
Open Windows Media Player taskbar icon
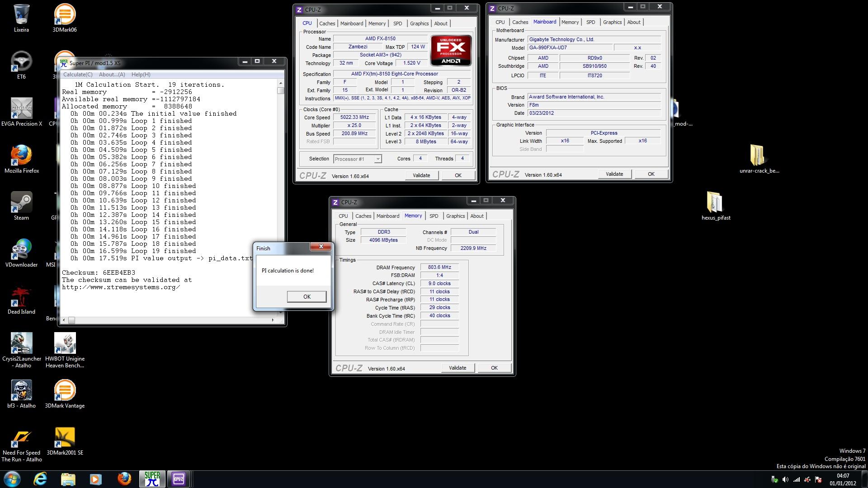point(95,479)
